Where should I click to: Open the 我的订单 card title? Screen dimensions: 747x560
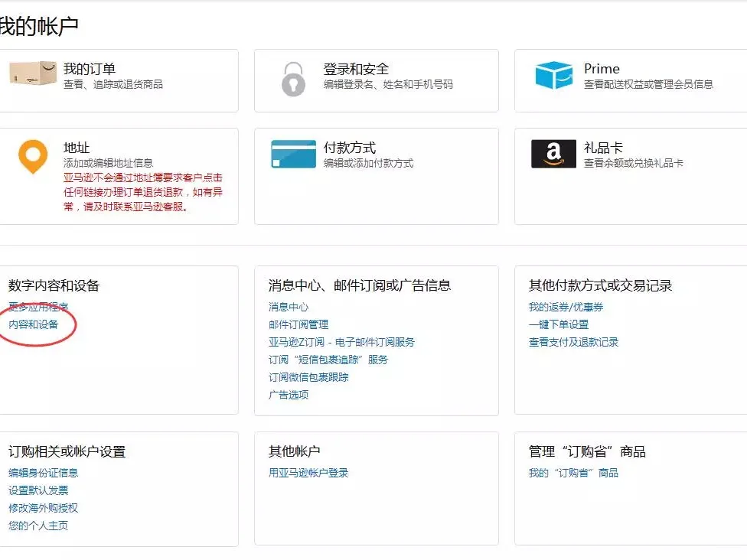point(90,69)
